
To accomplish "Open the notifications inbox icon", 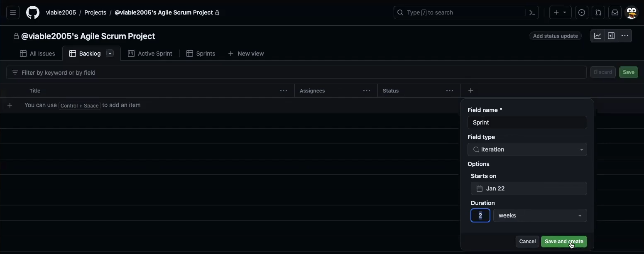I will coord(615,12).
